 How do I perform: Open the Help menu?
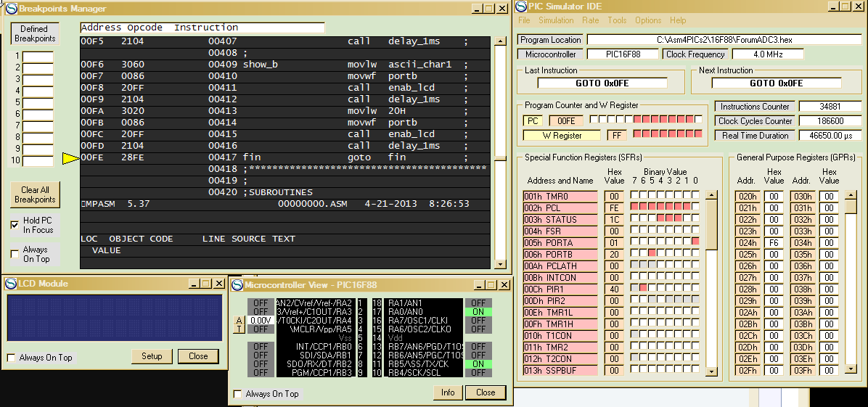pos(678,20)
